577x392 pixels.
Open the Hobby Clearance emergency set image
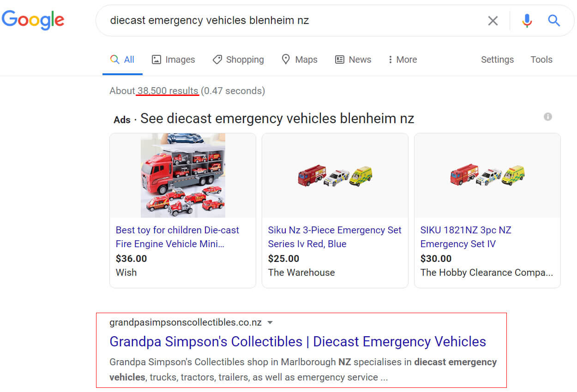point(487,176)
